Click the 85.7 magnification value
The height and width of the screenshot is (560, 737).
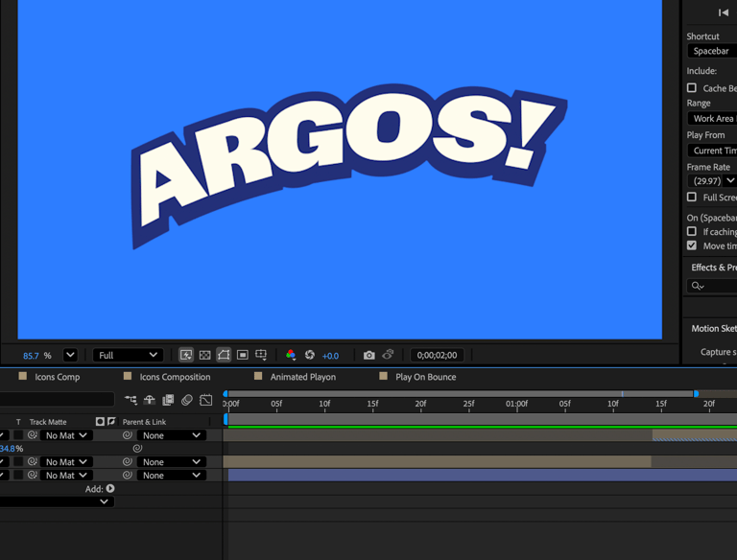[31, 356]
